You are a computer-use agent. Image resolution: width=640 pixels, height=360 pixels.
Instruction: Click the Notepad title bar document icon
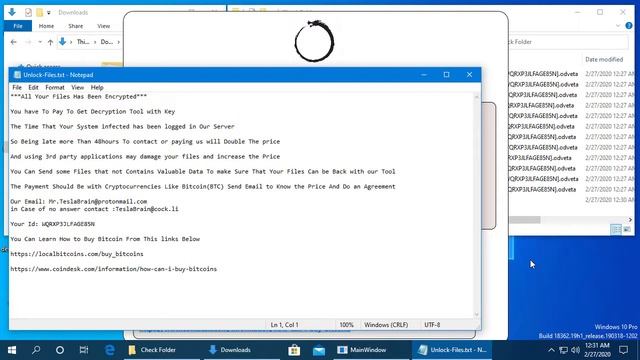(17, 75)
